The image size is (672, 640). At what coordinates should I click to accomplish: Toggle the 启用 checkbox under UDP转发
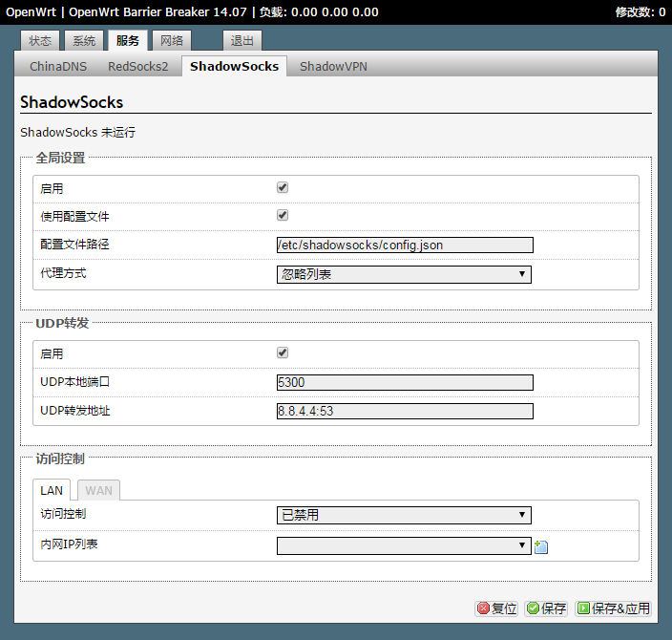coord(283,353)
